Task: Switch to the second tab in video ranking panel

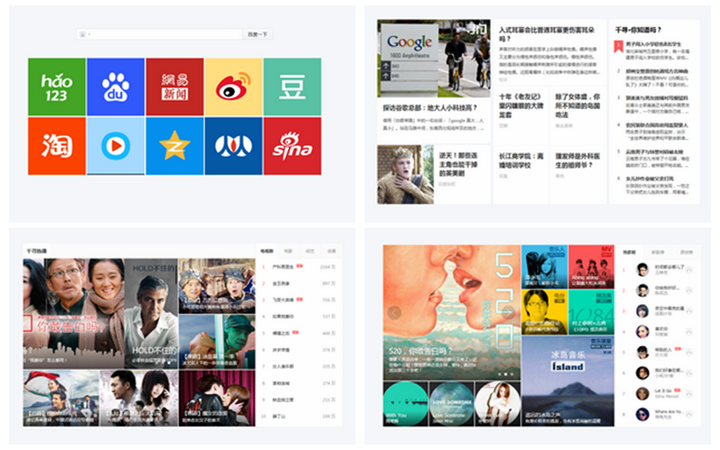Action: pos(288,251)
